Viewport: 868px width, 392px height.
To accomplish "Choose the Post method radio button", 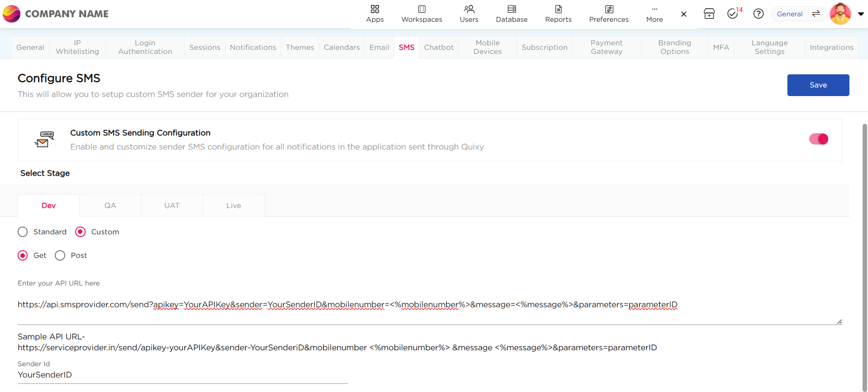I will [x=60, y=256].
